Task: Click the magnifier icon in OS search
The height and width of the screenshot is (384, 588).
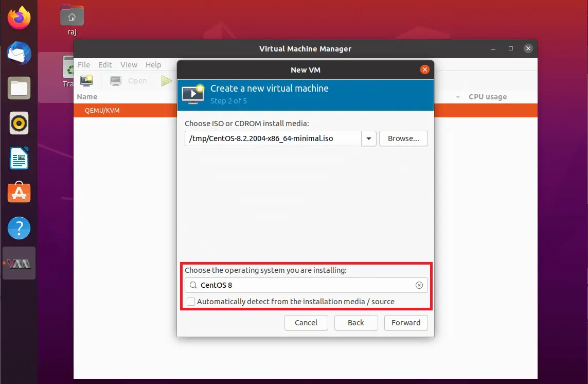Action: 193,285
